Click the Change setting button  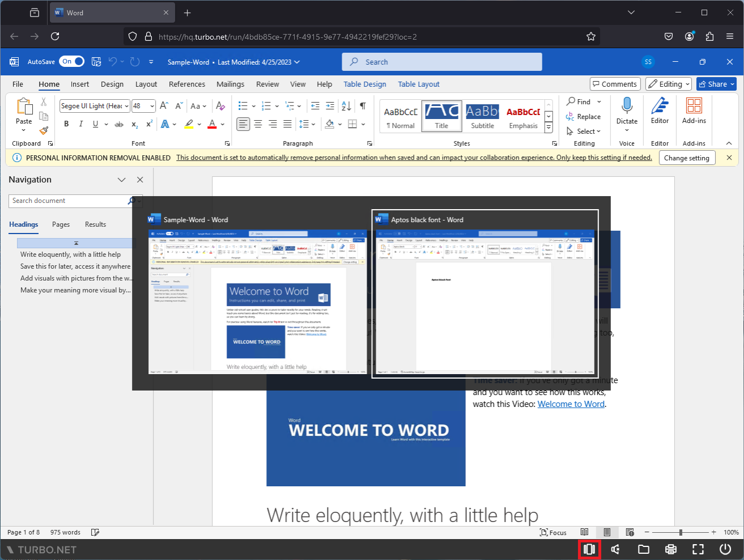tap(687, 158)
